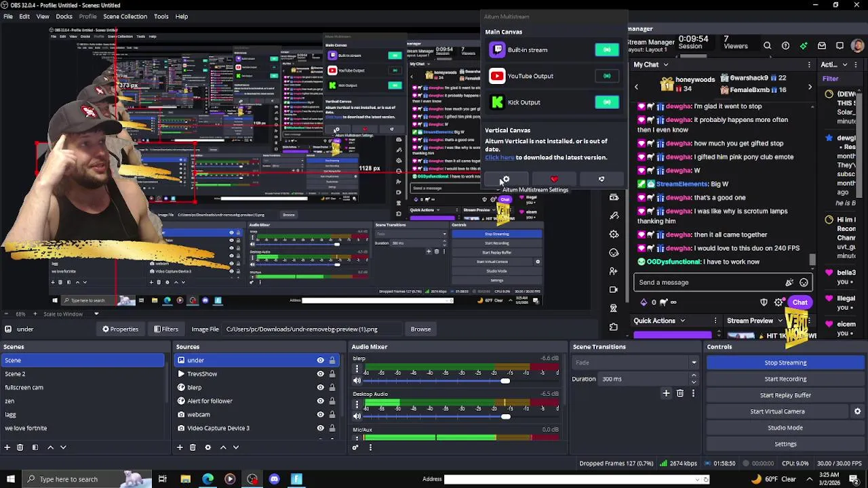Remove scene transition with trash icon
The image size is (868, 488).
point(680,393)
